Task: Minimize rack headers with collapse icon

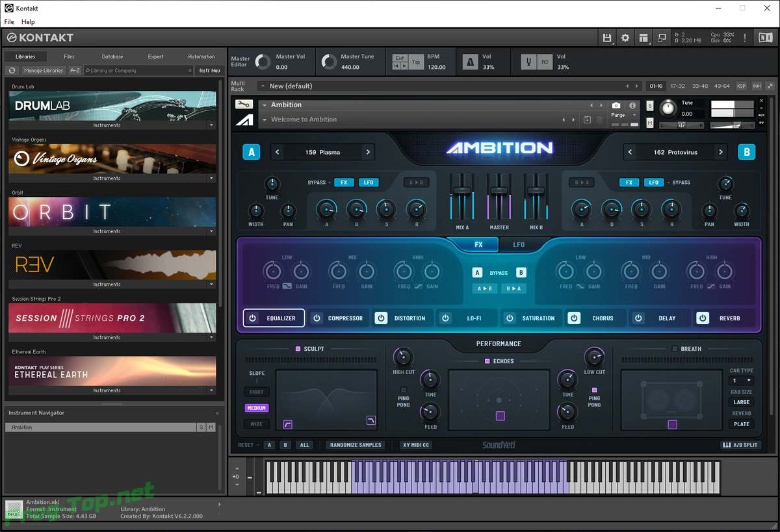Action: [x=770, y=86]
